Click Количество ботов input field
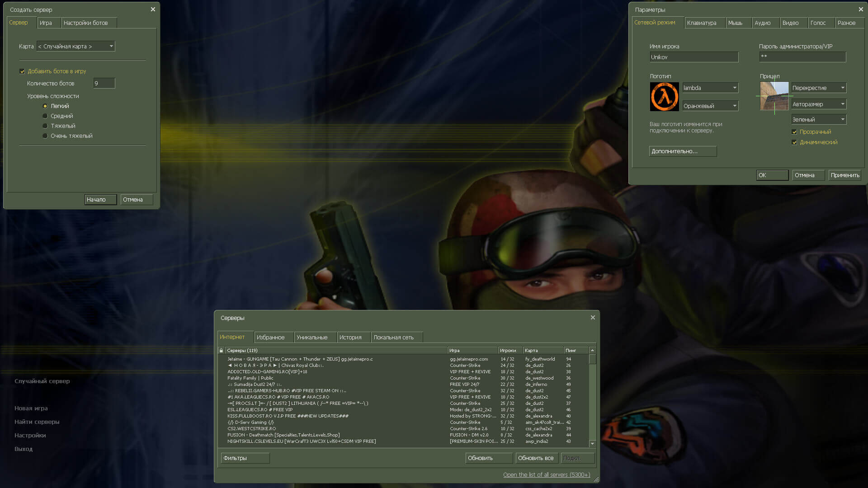 (x=104, y=83)
